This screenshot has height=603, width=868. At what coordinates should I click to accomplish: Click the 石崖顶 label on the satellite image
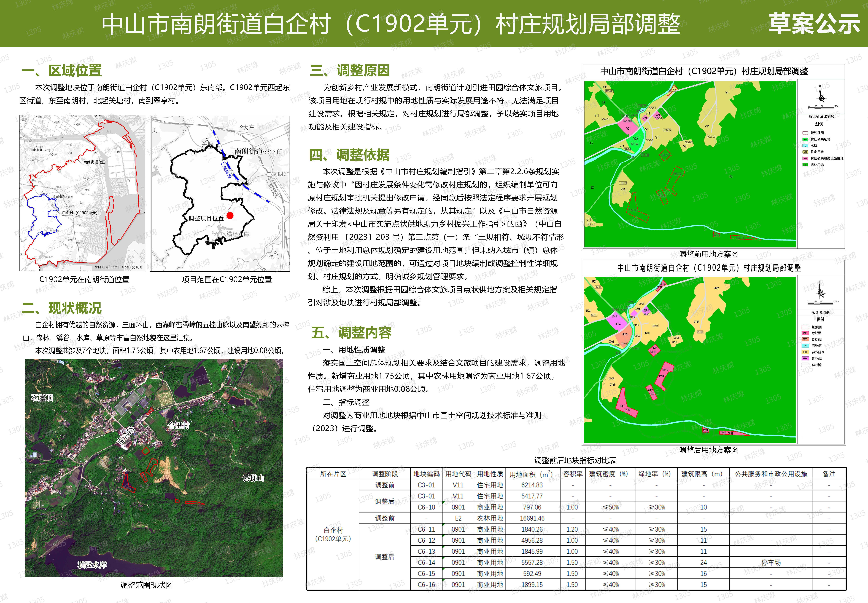42,398
